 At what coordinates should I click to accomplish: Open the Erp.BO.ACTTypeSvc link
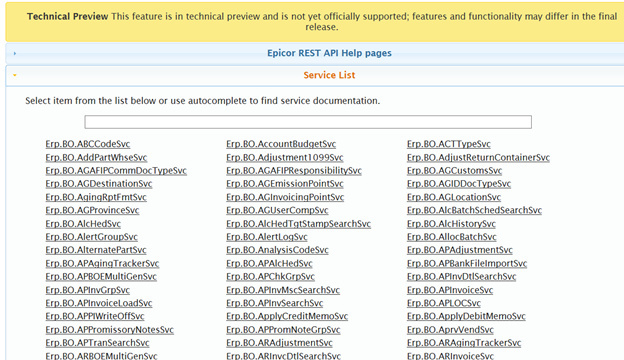tap(448, 144)
